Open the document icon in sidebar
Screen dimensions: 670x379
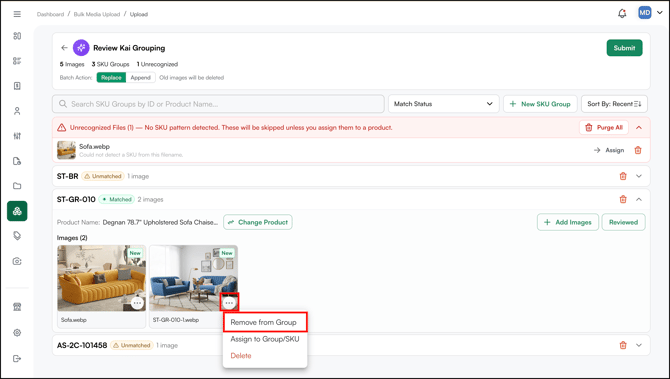point(17,86)
